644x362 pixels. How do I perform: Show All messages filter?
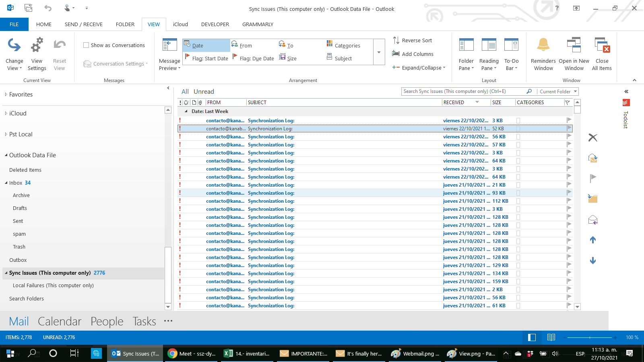coord(185,91)
